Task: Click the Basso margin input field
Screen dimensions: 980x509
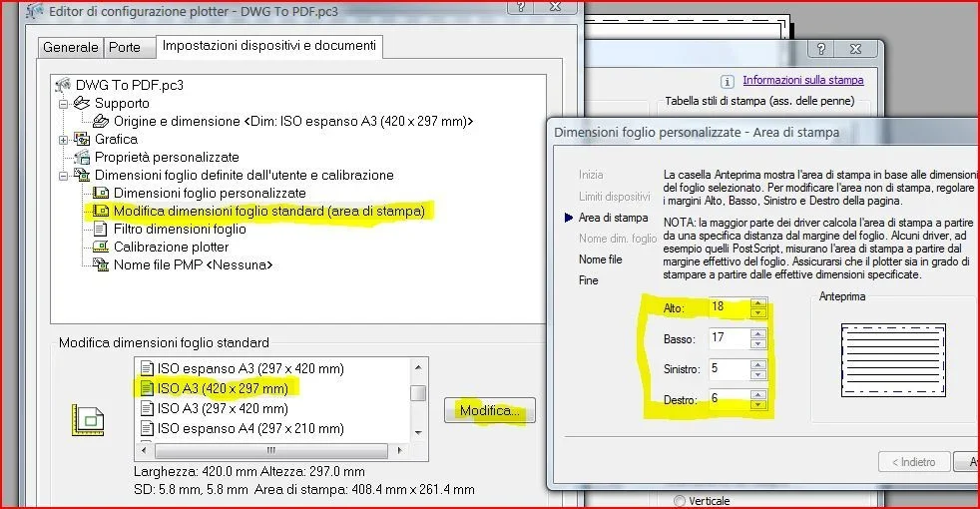Action: (x=728, y=338)
